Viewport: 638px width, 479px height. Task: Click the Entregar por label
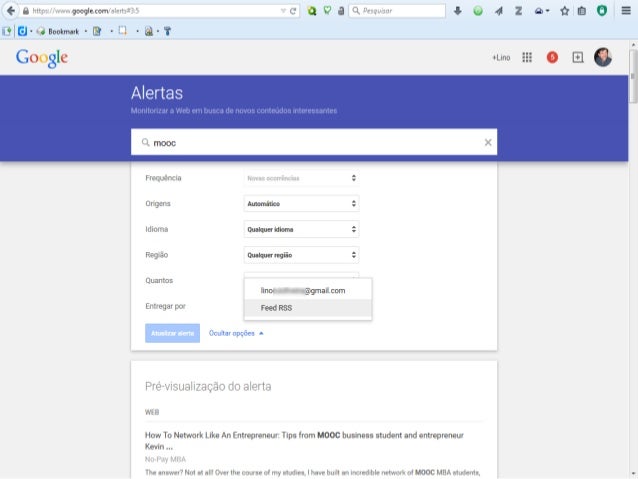(x=165, y=306)
